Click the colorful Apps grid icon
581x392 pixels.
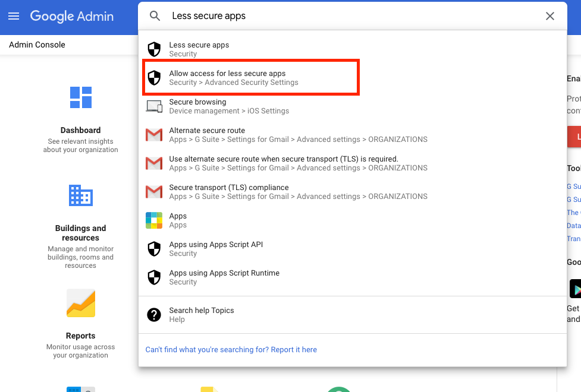click(154, 220)
